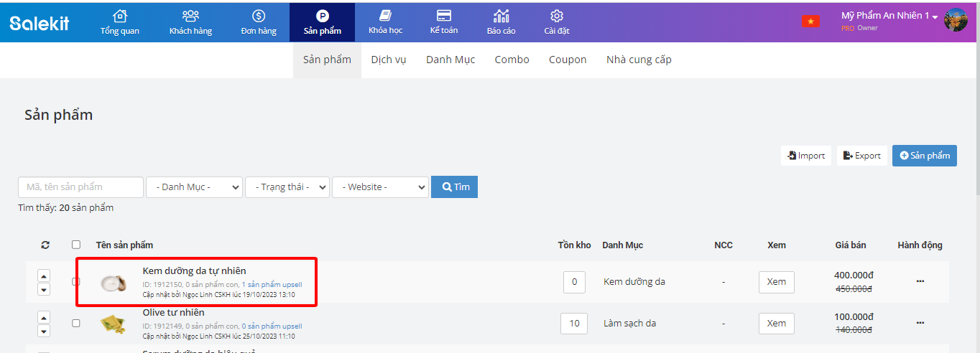Select the Olive tự nhiên row checkbox
This screenshot has width=980, height=353.
pos(76,324)
